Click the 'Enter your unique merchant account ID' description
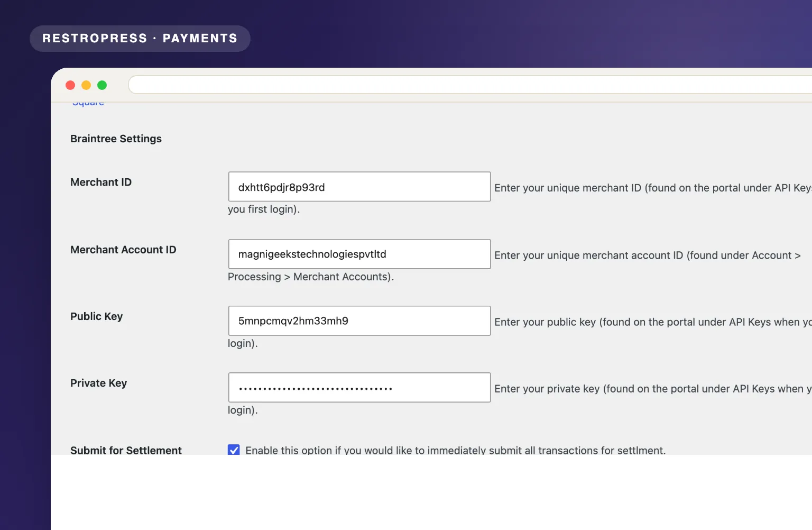The image size is (812, 530). (x=648, y=255)
